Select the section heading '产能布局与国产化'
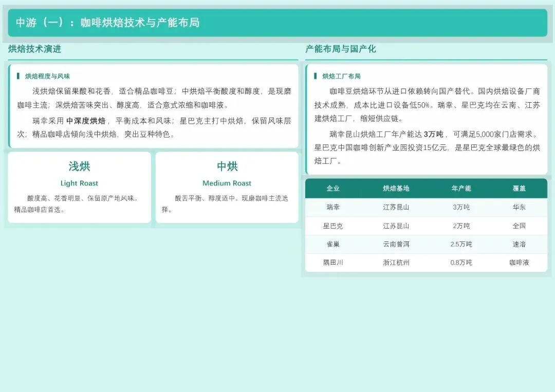This screenshot has height=392, width=555. (341, 49)
